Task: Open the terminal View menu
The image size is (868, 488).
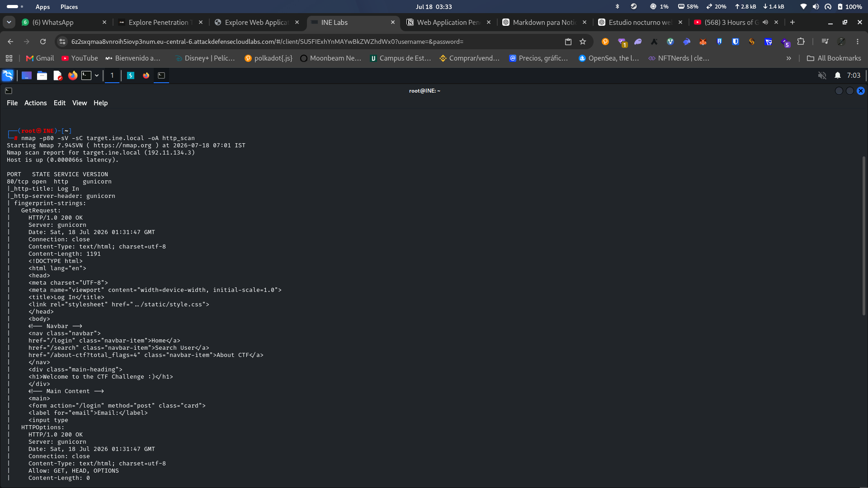Action: pos(80,103)
